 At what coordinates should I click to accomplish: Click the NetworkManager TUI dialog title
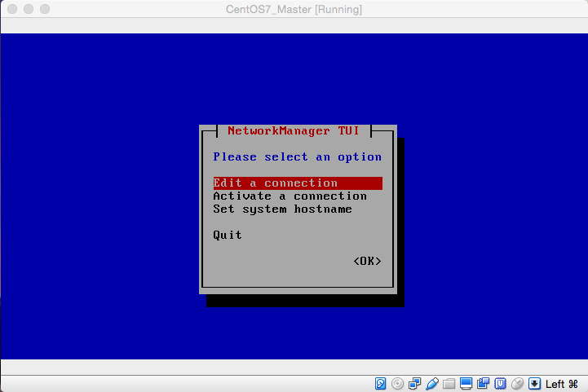[x=294, y=130]
